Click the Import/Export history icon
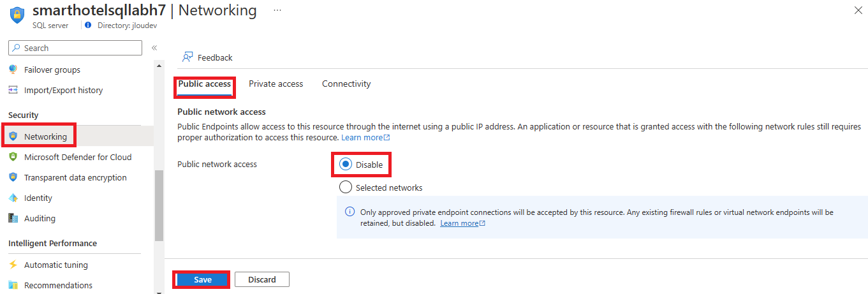 (13, 90)
